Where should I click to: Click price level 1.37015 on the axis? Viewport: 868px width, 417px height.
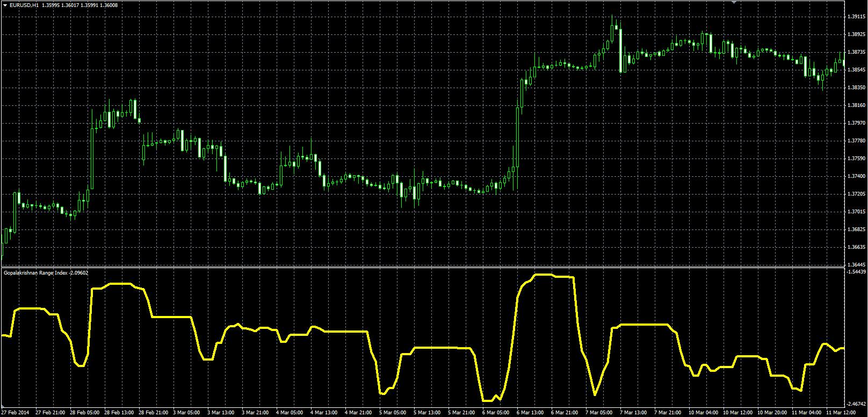(x=856, y=212)
